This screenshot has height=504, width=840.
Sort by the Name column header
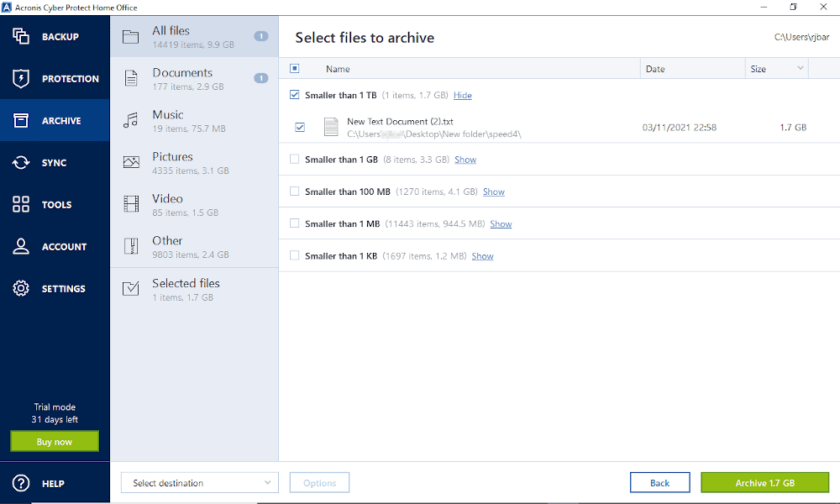click(338, 69)
